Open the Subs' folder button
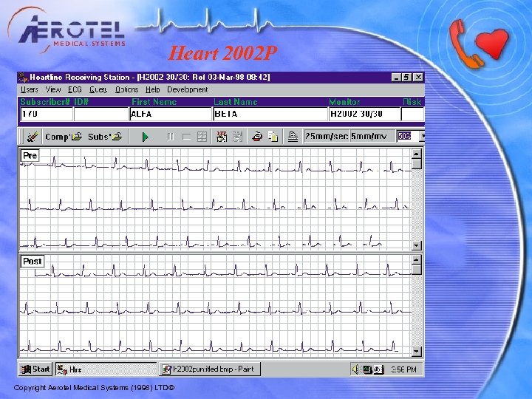532x399 pixels. coord(105,137)
